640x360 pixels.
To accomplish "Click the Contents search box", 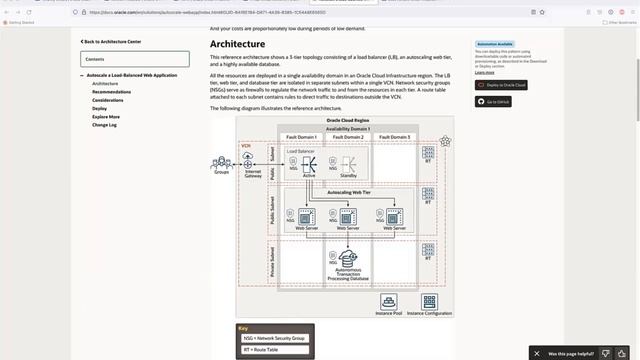I will [135, 59].
